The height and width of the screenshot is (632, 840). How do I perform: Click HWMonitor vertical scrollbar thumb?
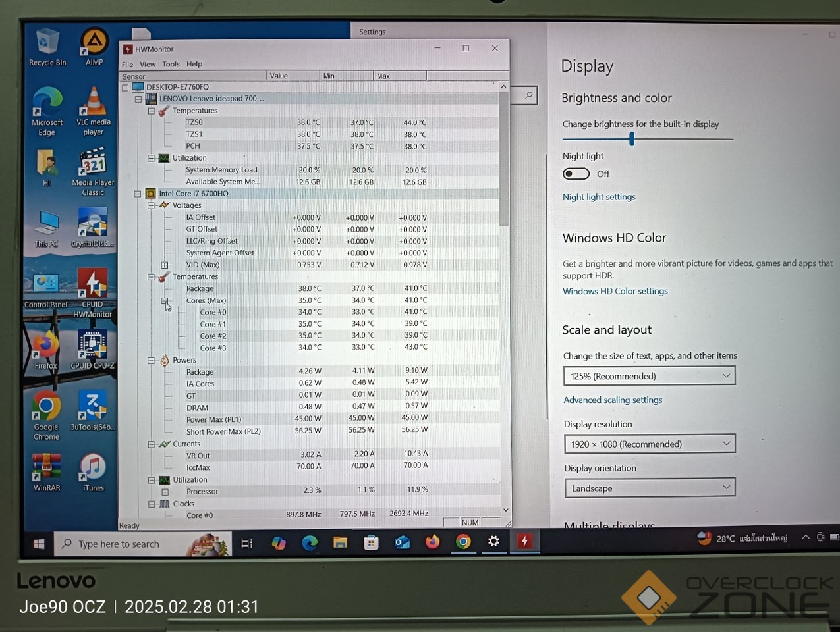point(504,158)
